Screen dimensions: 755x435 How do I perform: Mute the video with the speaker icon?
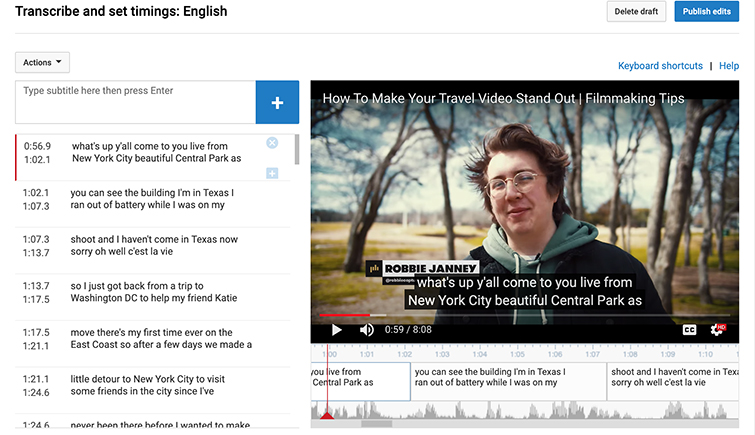(366, 330)
